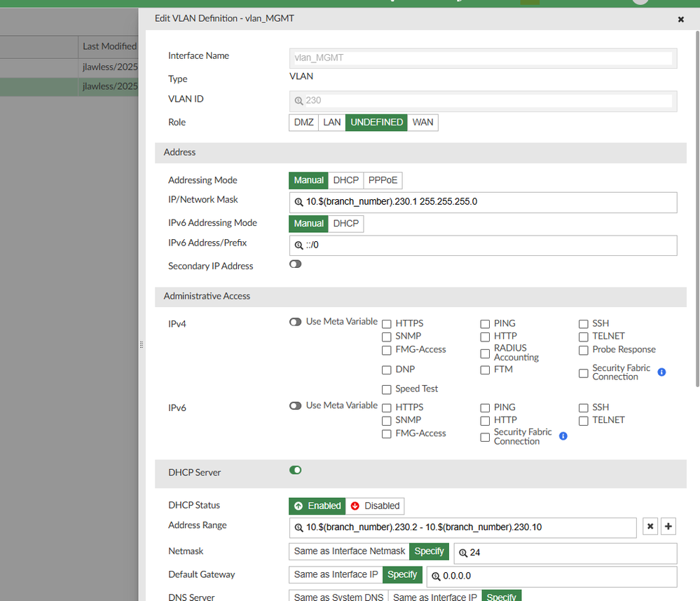700x601 pixels.
Task: Select DHCP addressing mode
Action: tap(346, 180)
